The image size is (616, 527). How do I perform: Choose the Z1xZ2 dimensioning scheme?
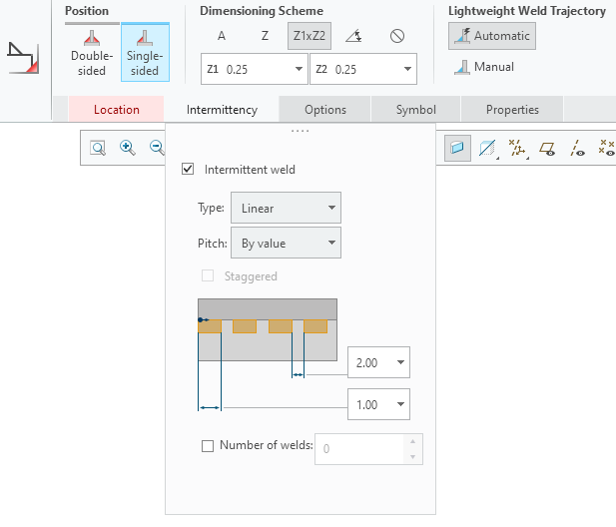point(309,36)
